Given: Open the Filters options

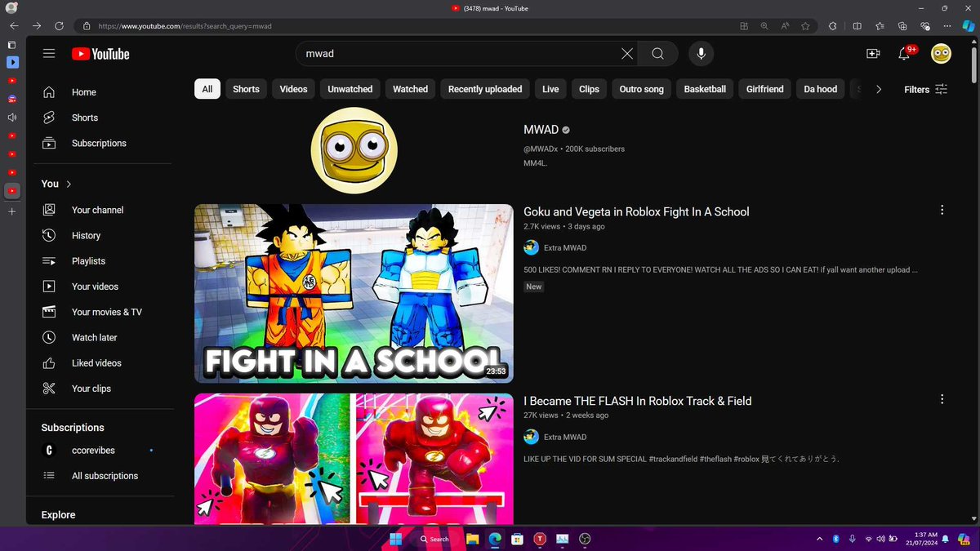Looking at the screenshot, I should tap(926, 90).
